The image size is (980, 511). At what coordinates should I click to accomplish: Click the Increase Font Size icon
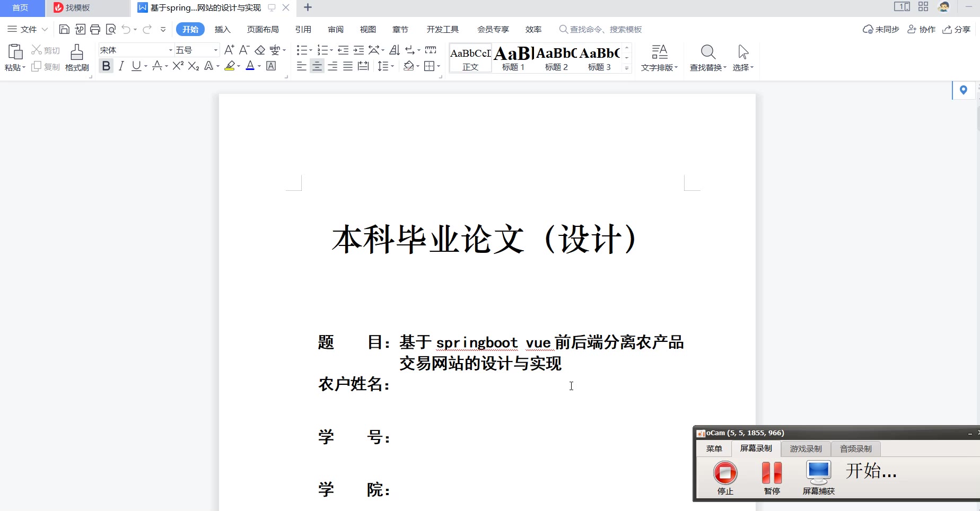point(229,50)
